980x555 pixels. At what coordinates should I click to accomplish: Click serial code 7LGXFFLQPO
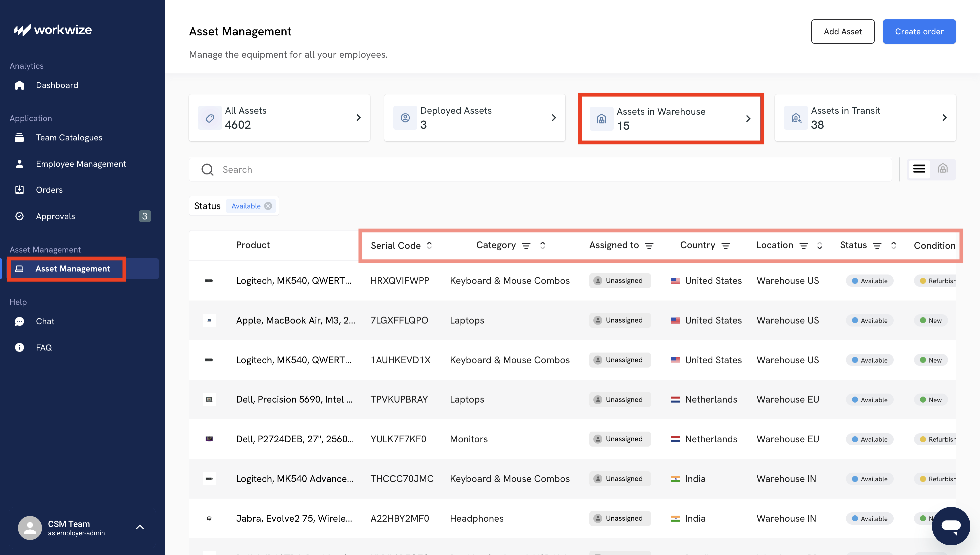(x=399, y=321)
